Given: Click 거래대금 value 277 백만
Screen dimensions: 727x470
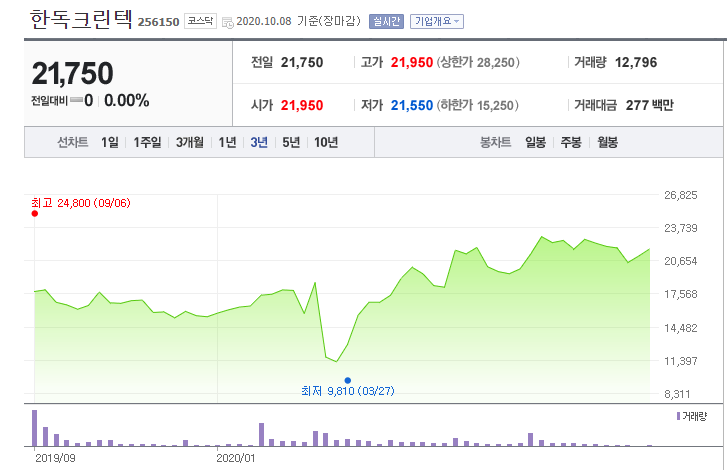Looking at the screenshot, I should 650,105.
